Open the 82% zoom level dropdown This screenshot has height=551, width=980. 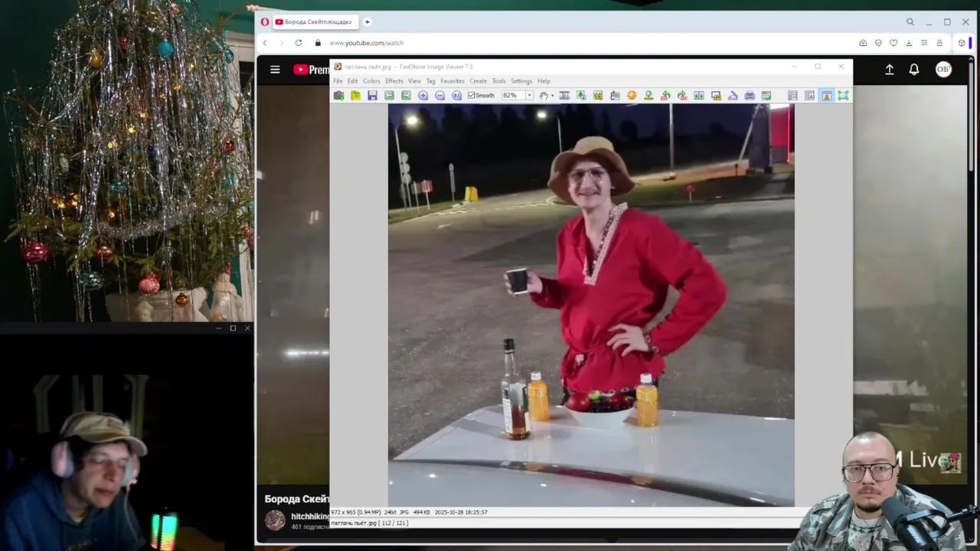point(528,96)
